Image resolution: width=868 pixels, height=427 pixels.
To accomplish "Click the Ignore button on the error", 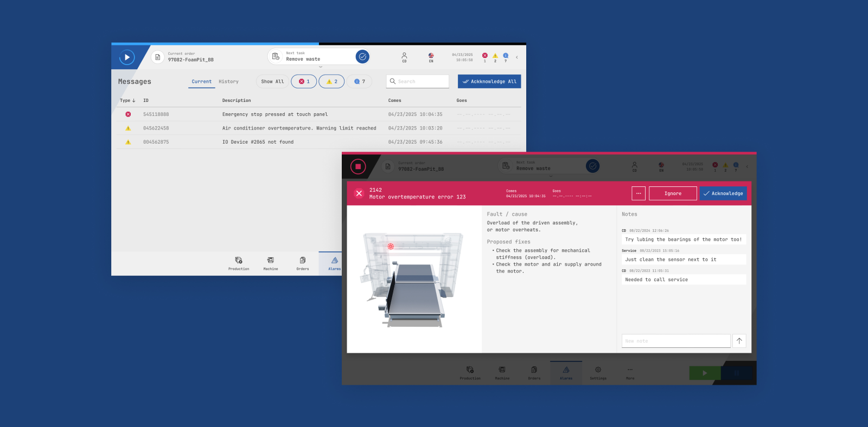I will click(x=673, y=193).
